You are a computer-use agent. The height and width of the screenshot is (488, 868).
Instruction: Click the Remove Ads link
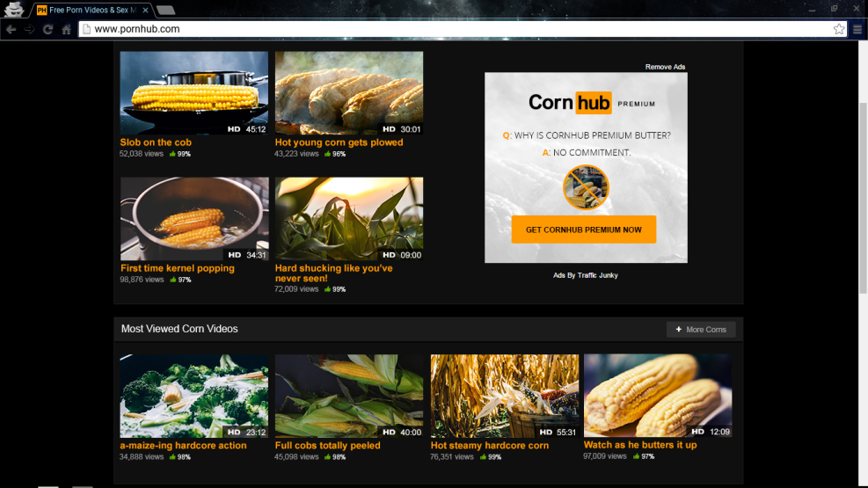[665, 67]
